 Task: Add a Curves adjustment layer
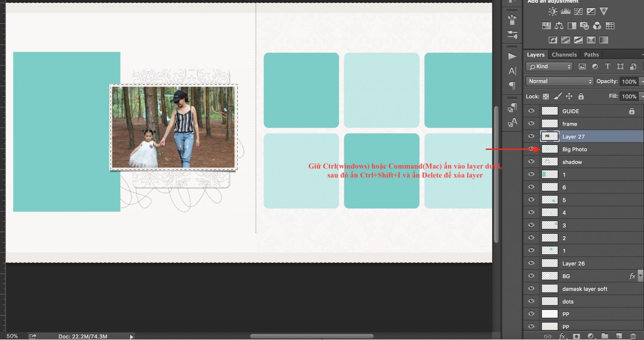coord(578,12)
